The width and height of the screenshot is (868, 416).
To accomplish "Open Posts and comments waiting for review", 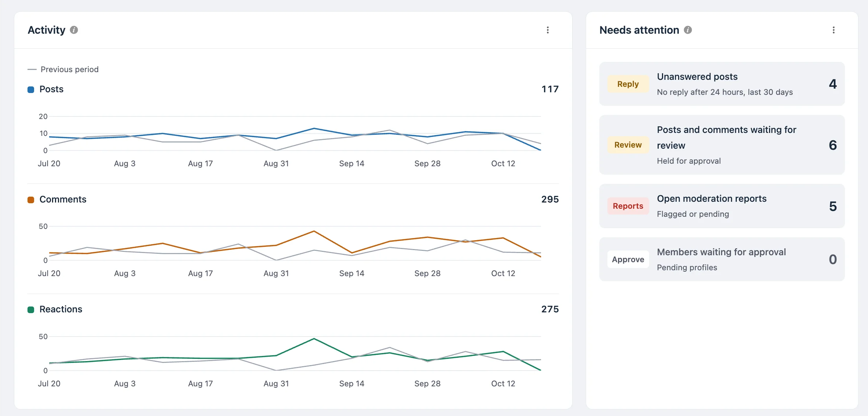I will (x=722, y=145).
